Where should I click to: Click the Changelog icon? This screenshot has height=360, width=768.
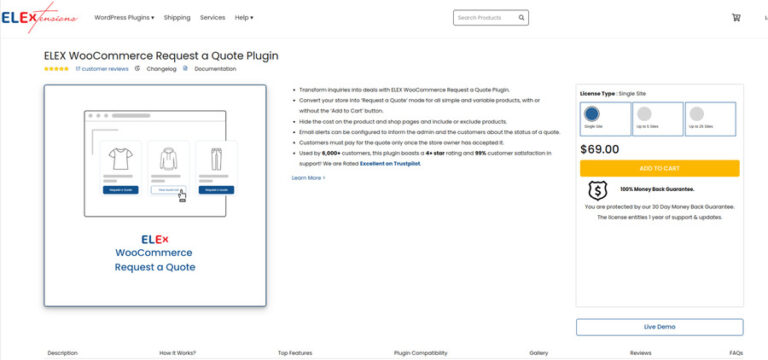coord(138,69)
